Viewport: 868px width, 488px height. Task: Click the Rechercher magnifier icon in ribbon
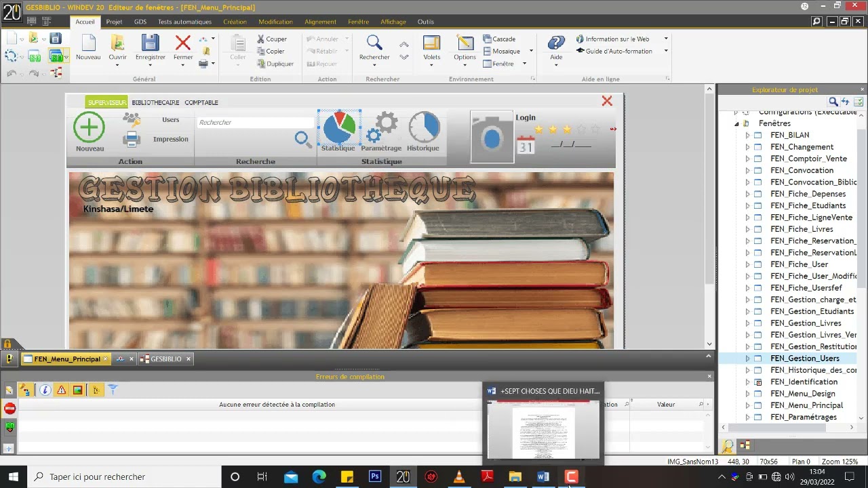click(374, 43)
